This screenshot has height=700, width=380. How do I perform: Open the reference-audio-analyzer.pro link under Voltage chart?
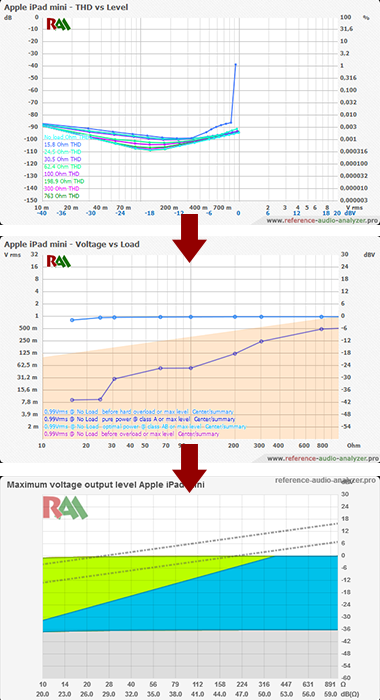coord(322,458)
